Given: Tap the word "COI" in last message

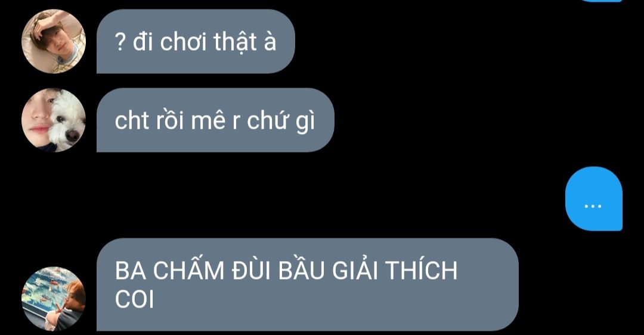Looking at the screenshot, I should coord(134,300).
